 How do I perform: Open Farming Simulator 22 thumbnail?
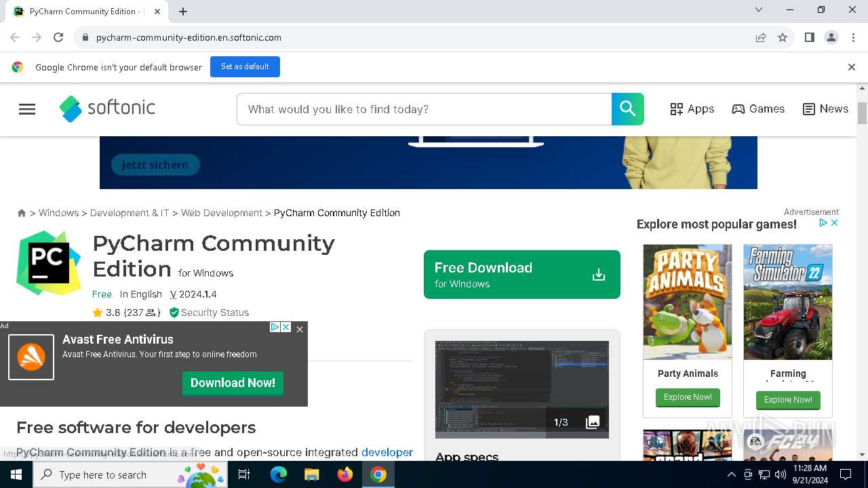pos(788,302)
